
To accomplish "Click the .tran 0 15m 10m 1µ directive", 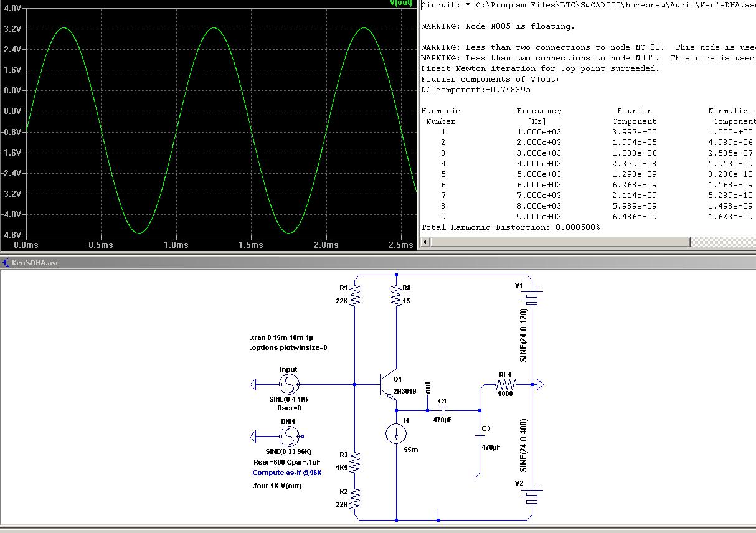I will click(x=281, y=337).
